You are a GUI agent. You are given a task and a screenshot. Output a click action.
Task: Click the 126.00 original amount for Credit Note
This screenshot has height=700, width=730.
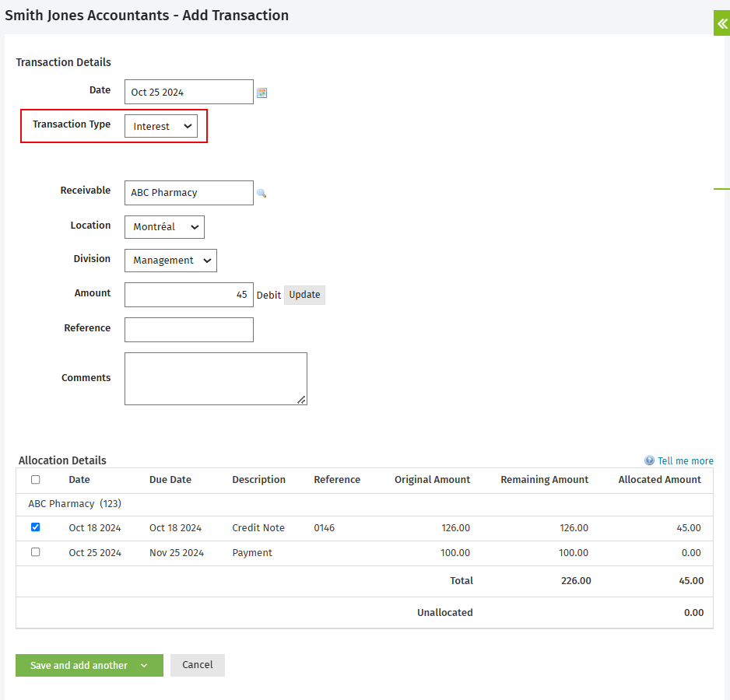click(455, 528)
